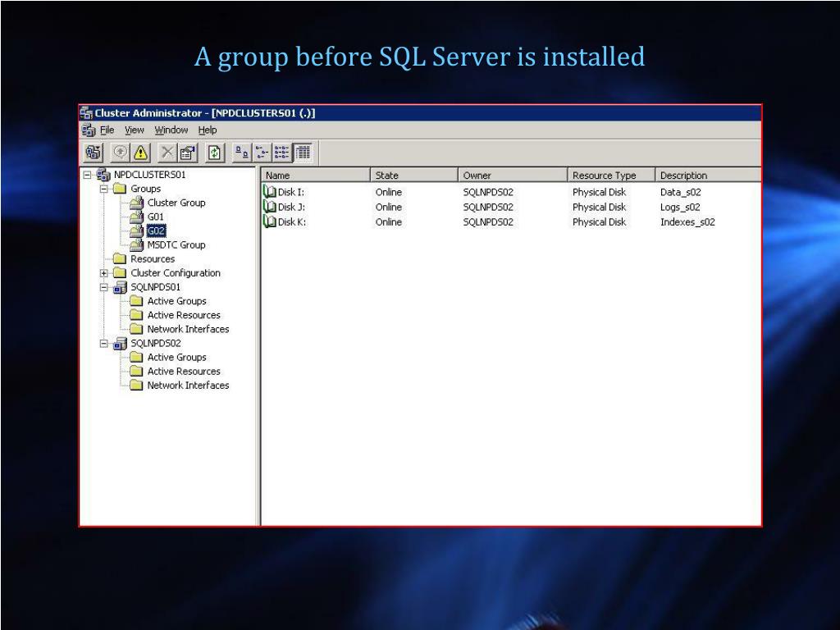Select the MSDTC Group tree item

coord(176,245)
